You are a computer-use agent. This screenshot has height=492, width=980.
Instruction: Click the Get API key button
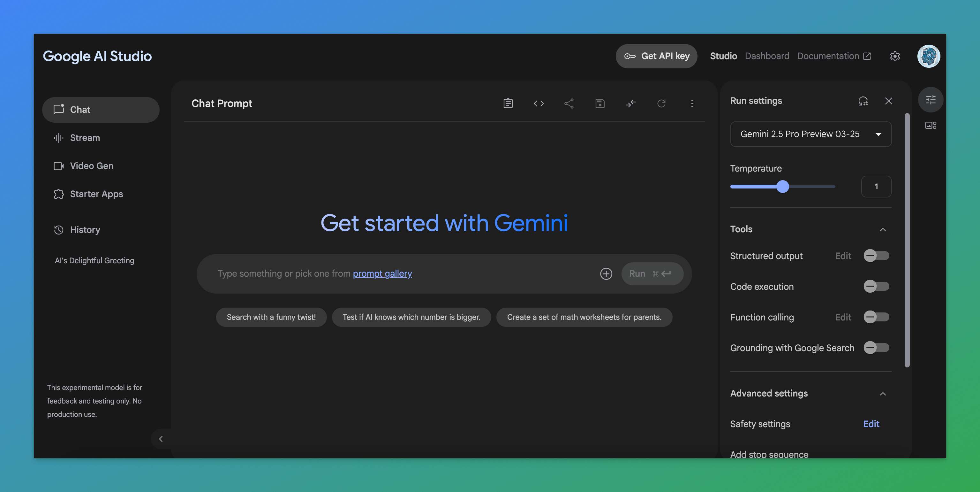pyautogui.click(x=656, y=56)
